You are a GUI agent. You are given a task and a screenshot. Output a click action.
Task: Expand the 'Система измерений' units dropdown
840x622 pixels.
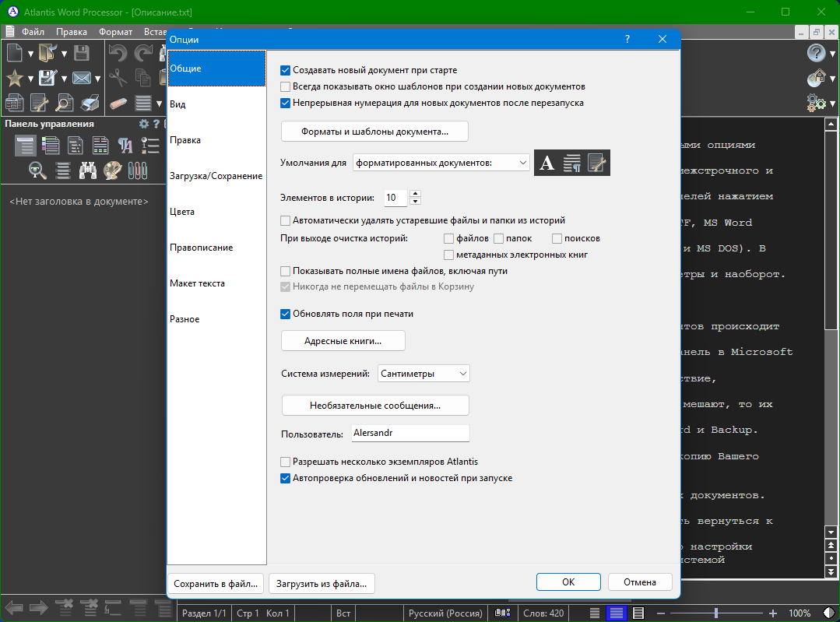coord(424,374)
